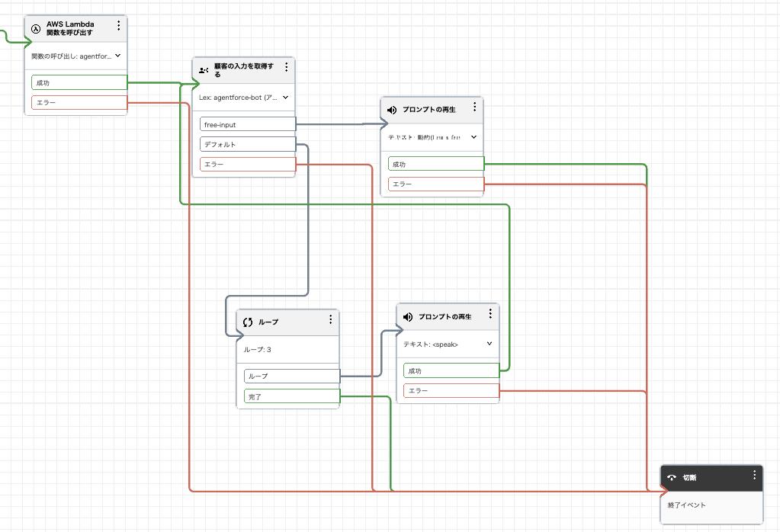
Task: Open the AWS Lambda block's three-dot menu
Action: pos(118,25)
